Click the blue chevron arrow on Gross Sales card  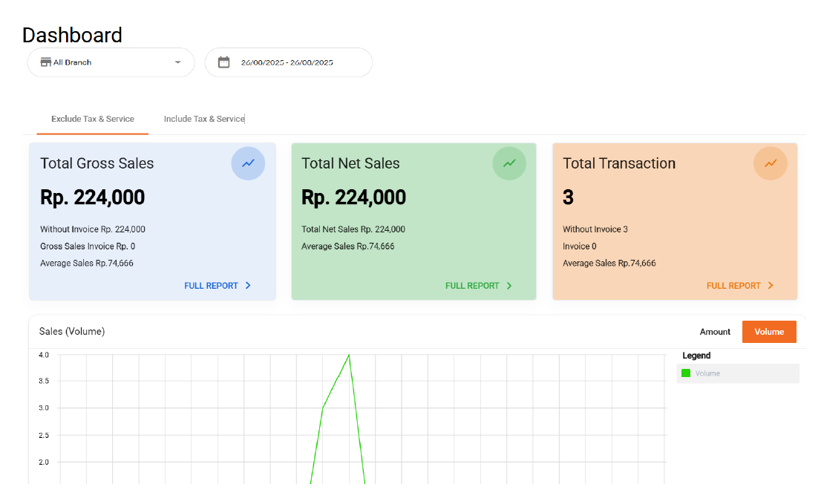pos(248,286)
